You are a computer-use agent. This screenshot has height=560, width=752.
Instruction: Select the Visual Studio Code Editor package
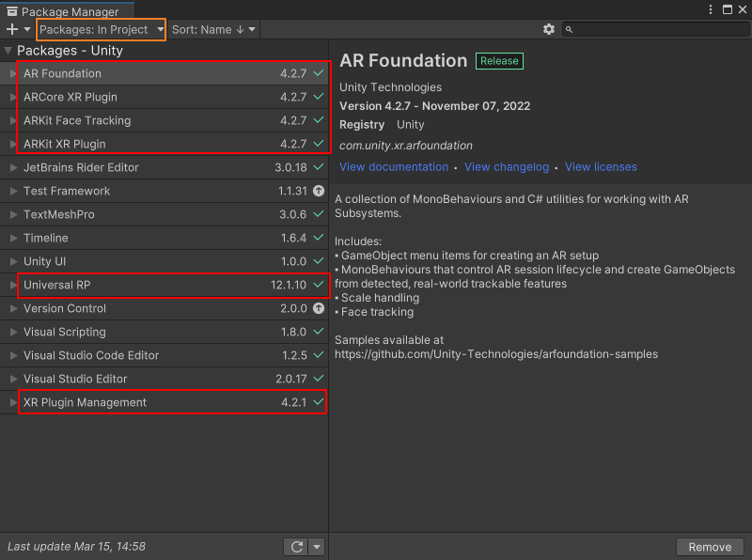(x=164, y=355)
